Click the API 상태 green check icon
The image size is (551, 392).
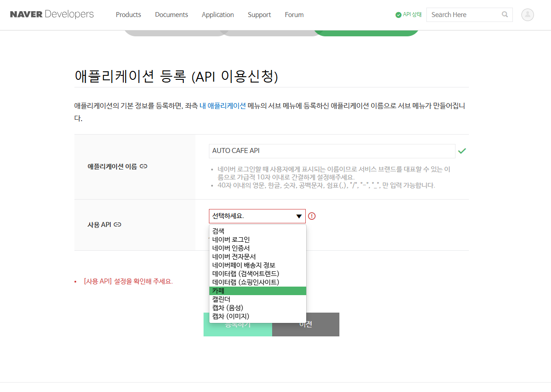click(398, 15)
